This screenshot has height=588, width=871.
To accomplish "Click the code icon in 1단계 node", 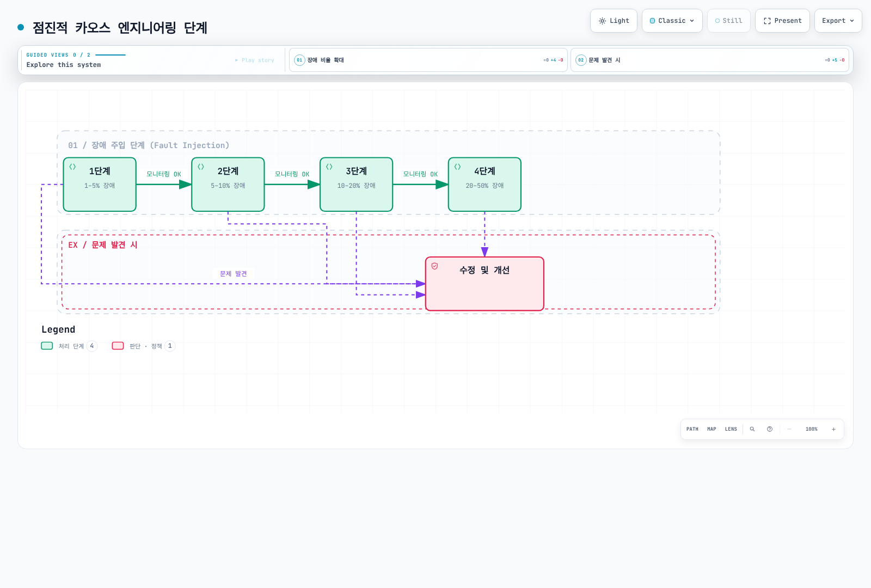I will tap(72, 167).
